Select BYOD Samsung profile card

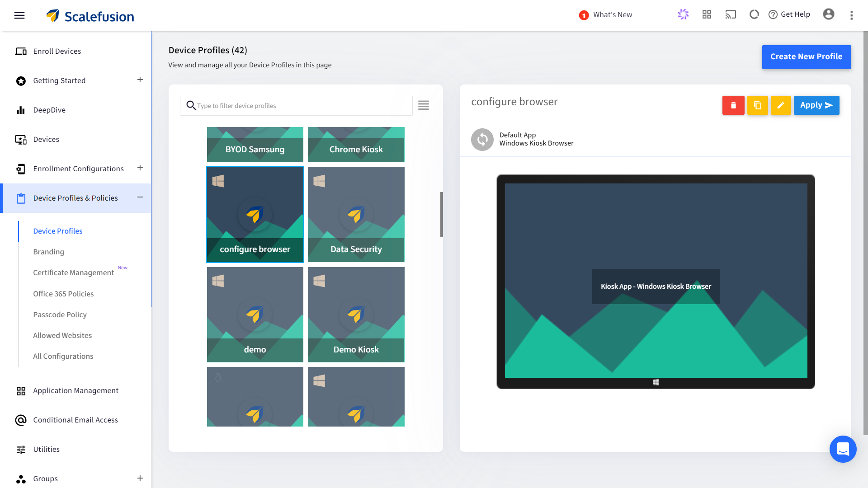[x=255, y=145]
